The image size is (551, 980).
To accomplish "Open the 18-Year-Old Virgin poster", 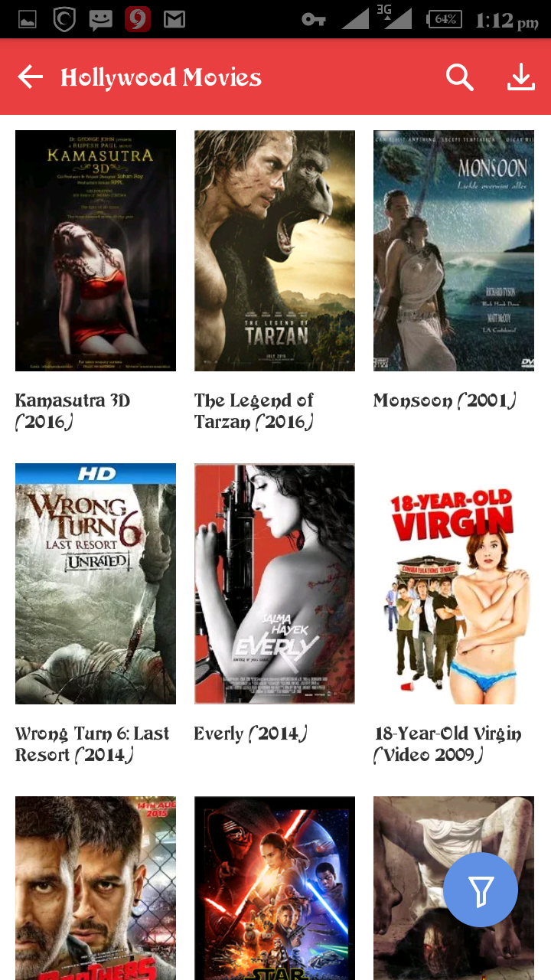I will (454, 583).
